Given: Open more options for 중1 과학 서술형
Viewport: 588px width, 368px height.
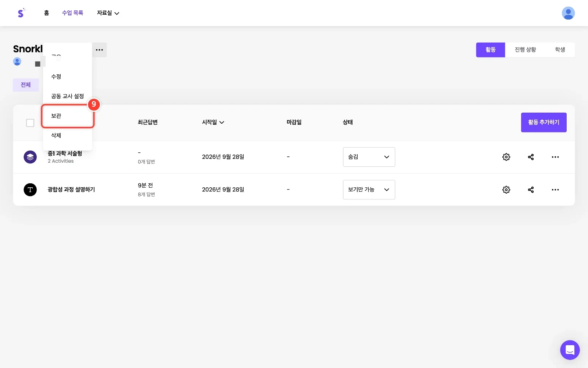Looking at the screenshot, I should tap(555, 157).
